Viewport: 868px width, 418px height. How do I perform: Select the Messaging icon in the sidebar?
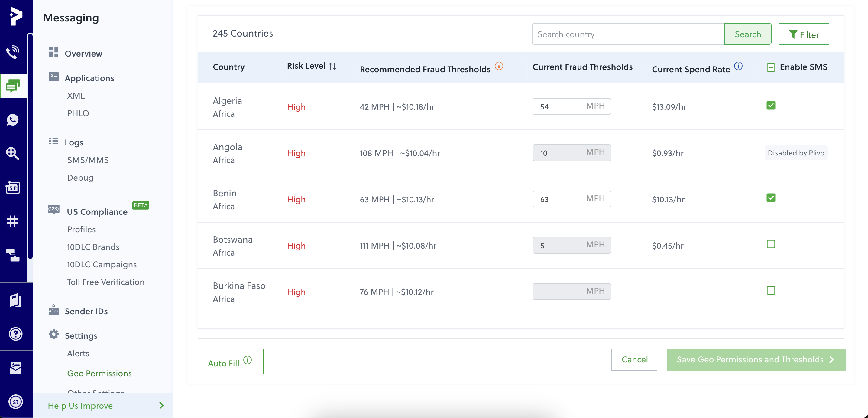(13, 85)
